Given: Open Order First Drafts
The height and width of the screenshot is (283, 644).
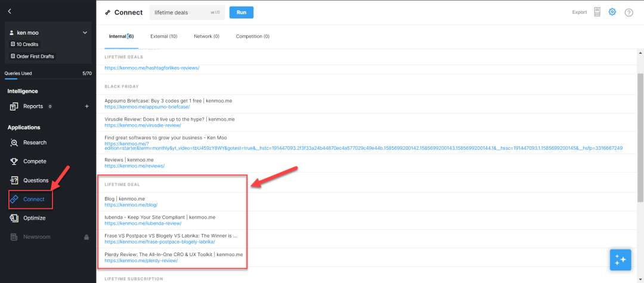Looking at the screenshot, I should click(x=32, y=56).
